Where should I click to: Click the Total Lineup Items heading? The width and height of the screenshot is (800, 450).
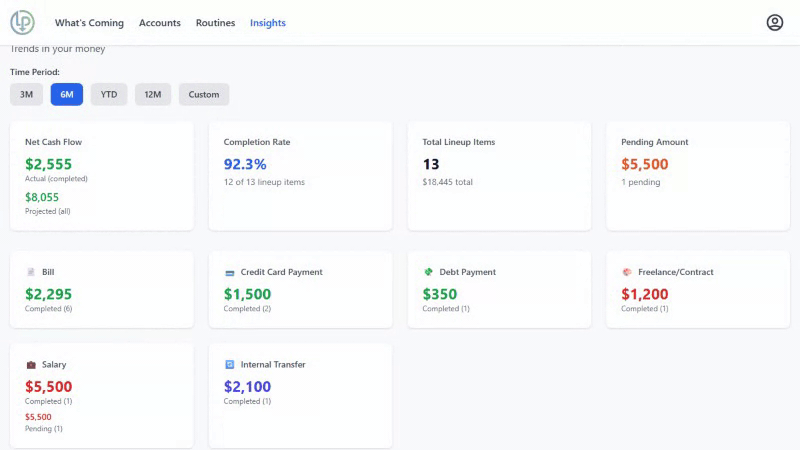459,142
